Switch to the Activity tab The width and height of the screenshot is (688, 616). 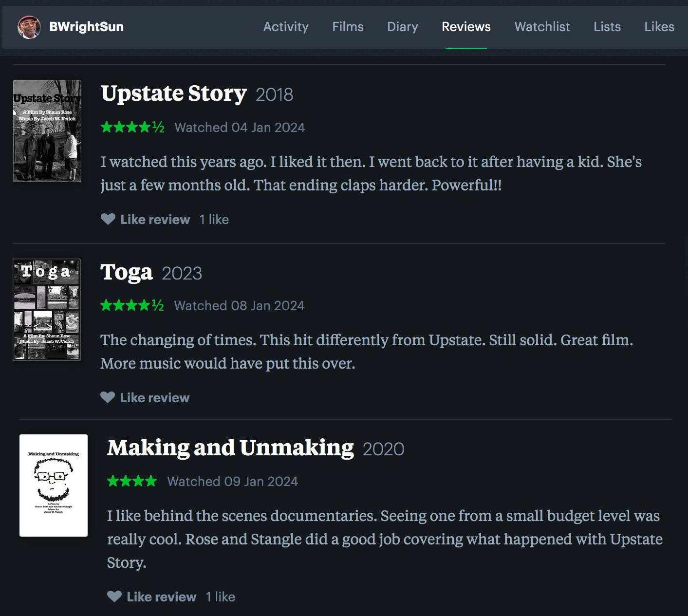[286, 27]
